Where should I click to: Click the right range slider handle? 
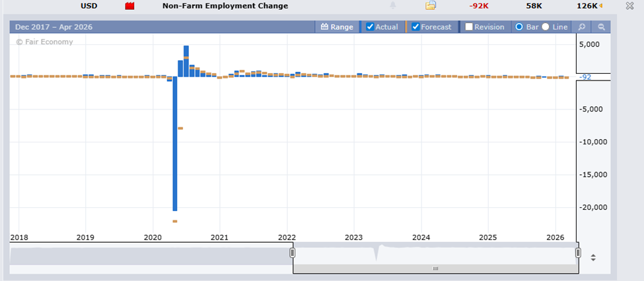[x=579, y=253]
